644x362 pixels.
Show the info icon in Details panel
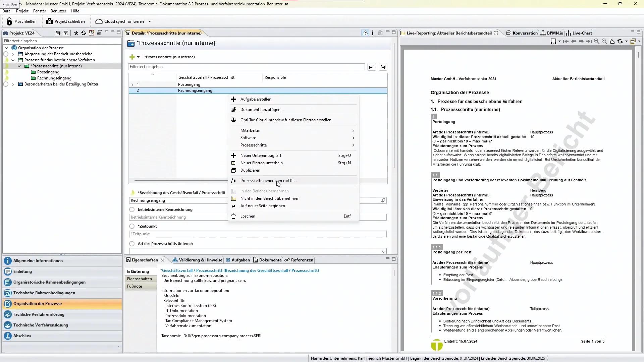tap(373, 33)
